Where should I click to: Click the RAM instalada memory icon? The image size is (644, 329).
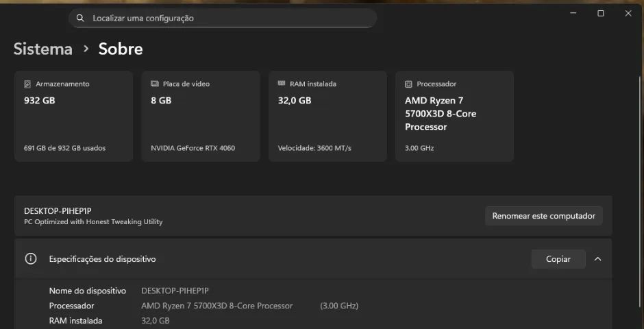pyautogui.click(x=282, y=84)
